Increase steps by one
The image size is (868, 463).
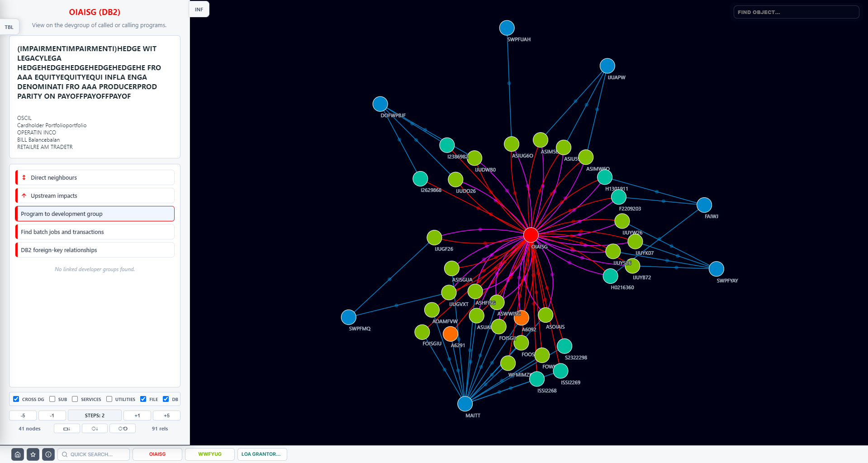pyautogui.click(x=137, y=415)
